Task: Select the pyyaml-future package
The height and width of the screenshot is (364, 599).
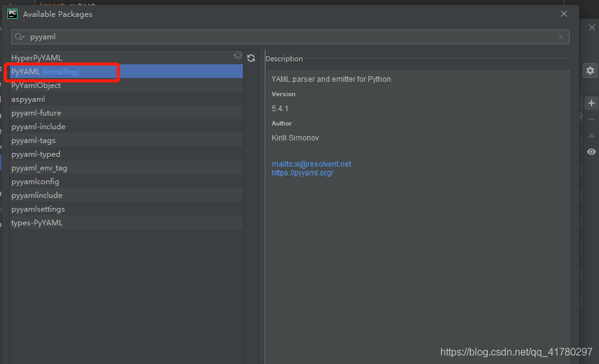Action: pyautogui.click(x=126, y=112)
